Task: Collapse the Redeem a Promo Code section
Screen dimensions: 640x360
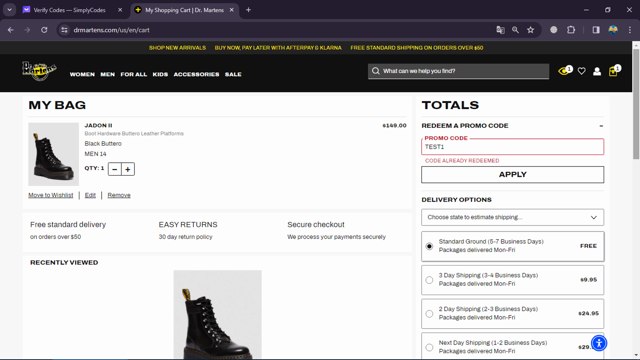Action: point(601,126)
